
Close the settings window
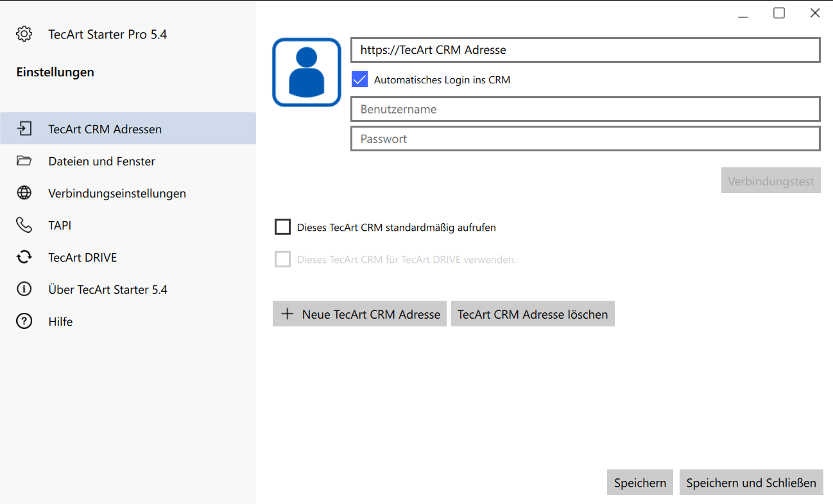pos(815,13)
